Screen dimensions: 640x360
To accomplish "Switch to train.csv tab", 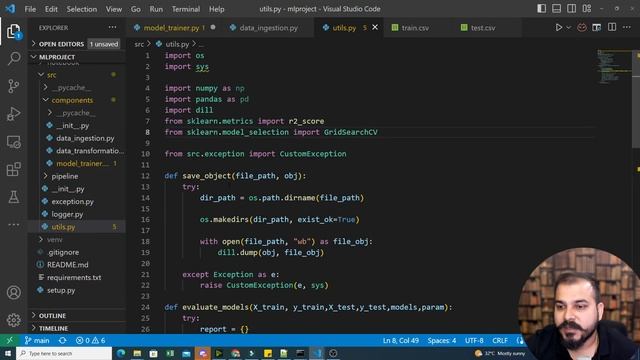I will (x=415, y=28).
